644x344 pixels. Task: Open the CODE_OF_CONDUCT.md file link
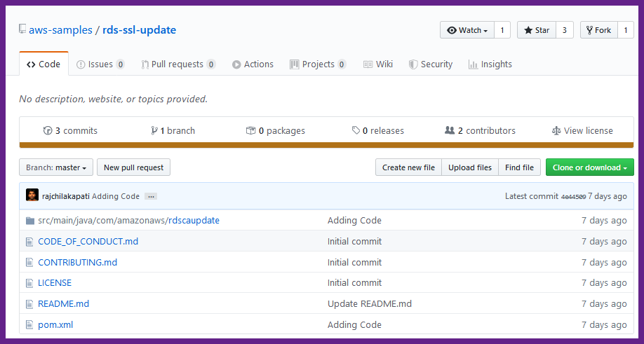pos(88,242)
